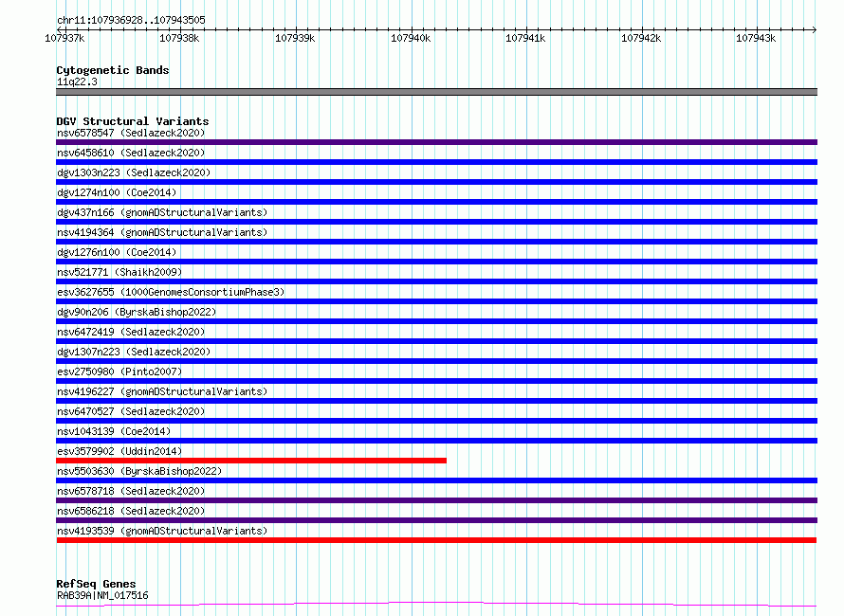Click the RefSeq Genes track title
This screenshot has height=616, width=844.
[96, 584]
